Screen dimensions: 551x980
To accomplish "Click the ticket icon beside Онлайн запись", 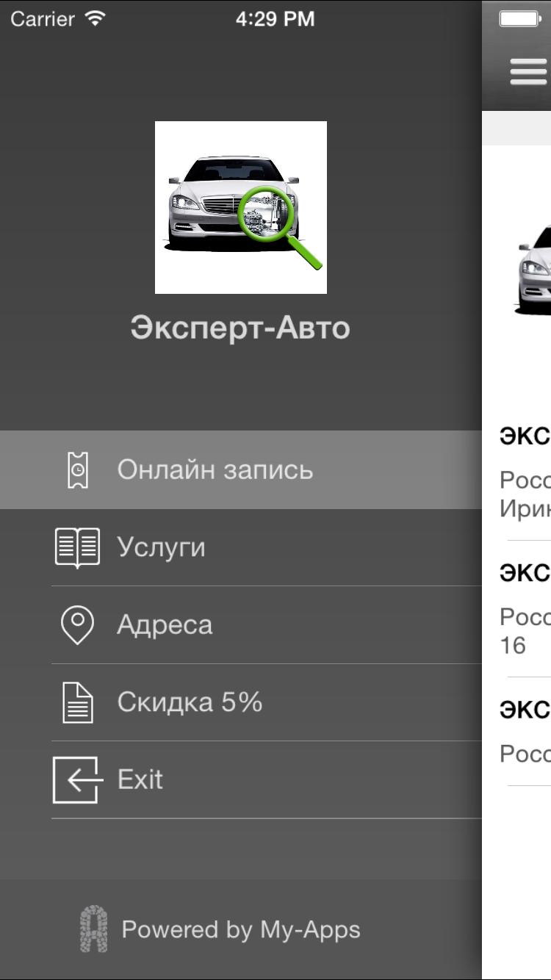I will [x=77, y=469].
